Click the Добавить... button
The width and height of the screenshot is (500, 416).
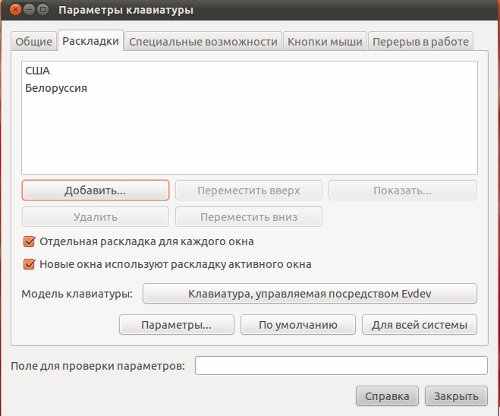95,190
